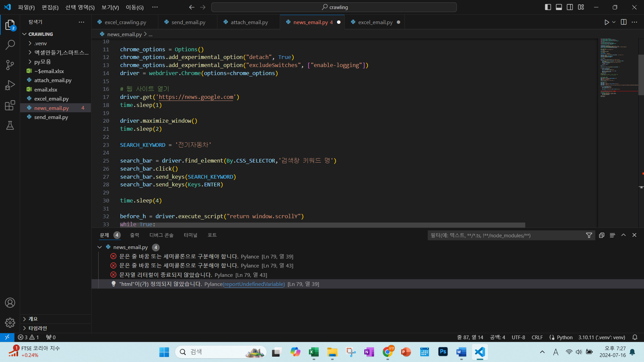Maximize the panel size with chevron
Viewport: 644px width, 362px height.
point(624,235)
